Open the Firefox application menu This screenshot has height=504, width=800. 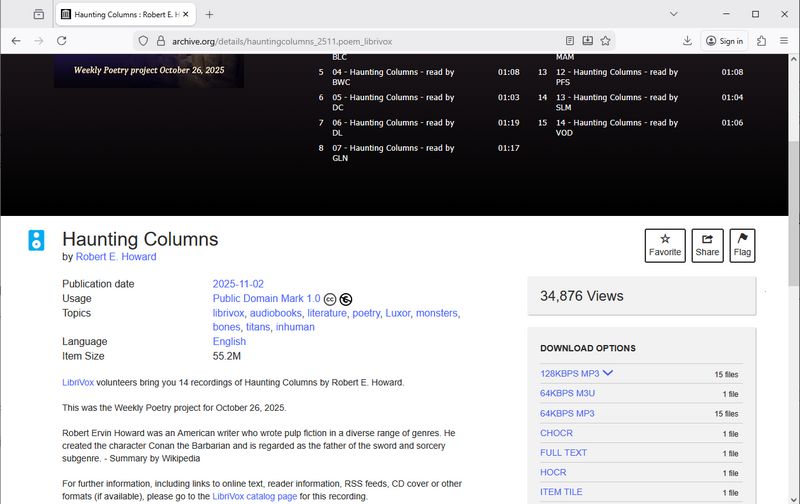click(784, 41)
